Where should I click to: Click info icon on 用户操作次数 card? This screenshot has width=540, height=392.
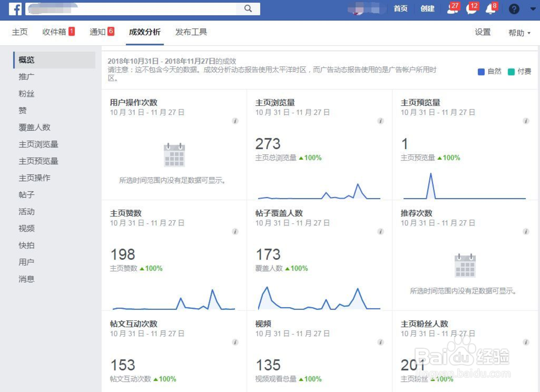(x=235, y=121)
